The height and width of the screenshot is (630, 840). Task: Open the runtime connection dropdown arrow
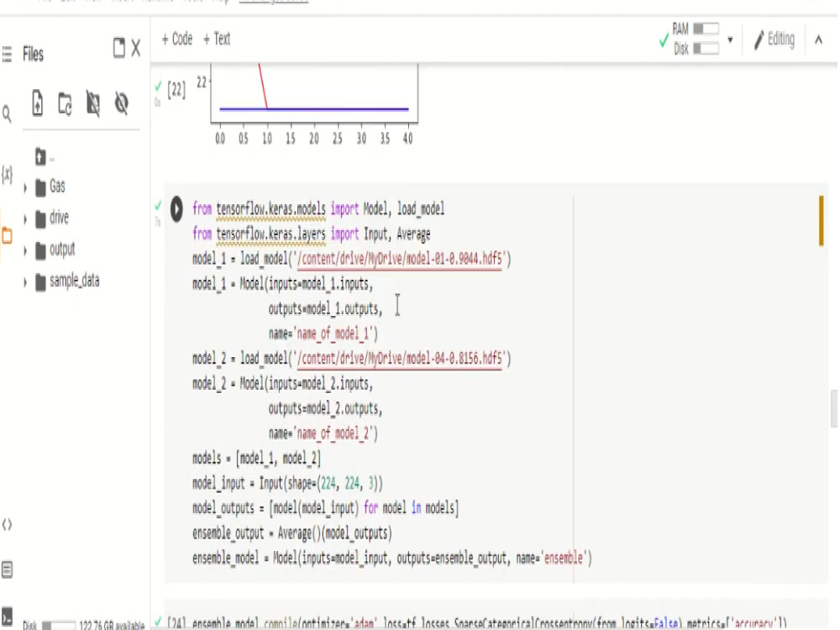[x=730, y=39]
